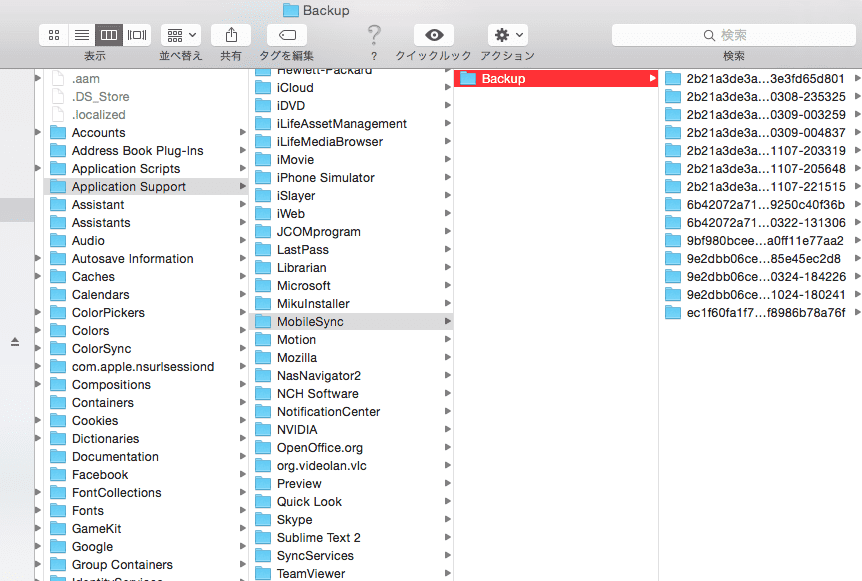862x581 pixels.
Task: Select the Accounts folder
Action: [145, 132]
